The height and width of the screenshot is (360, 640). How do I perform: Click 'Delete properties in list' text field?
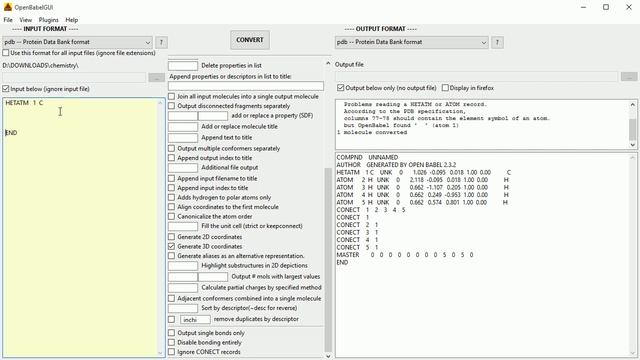(x=183, y=66)
